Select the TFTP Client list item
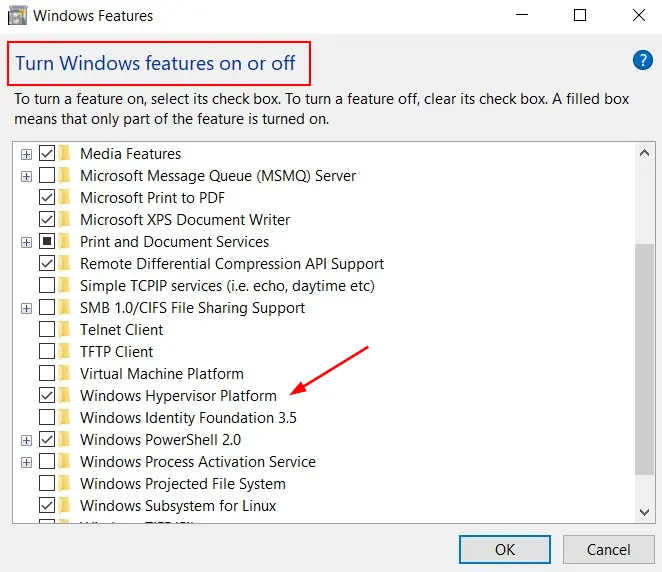This screenshot has width=662, height=572. point(116,352)
